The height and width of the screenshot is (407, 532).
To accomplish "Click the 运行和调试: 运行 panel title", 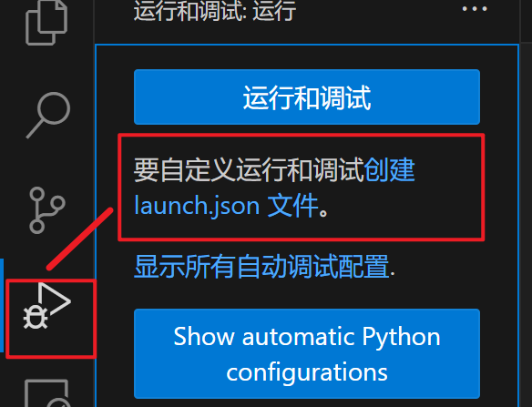I will 215,11.
